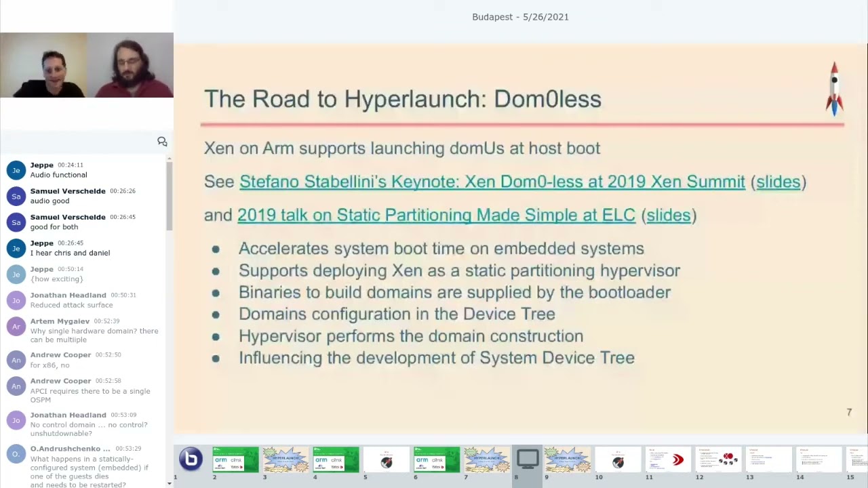Click the chat panel scrollbar thumb
This screenshot has width=868, height=488.
point(169,197)
